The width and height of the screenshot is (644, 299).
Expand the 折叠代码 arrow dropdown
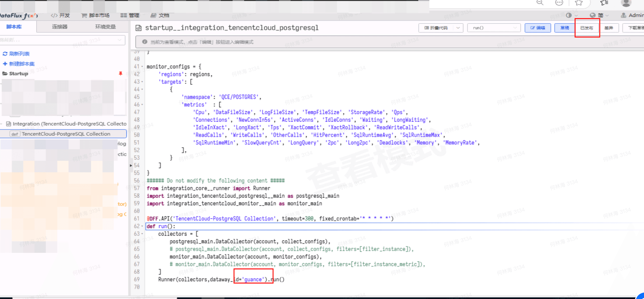click(458, 28)
